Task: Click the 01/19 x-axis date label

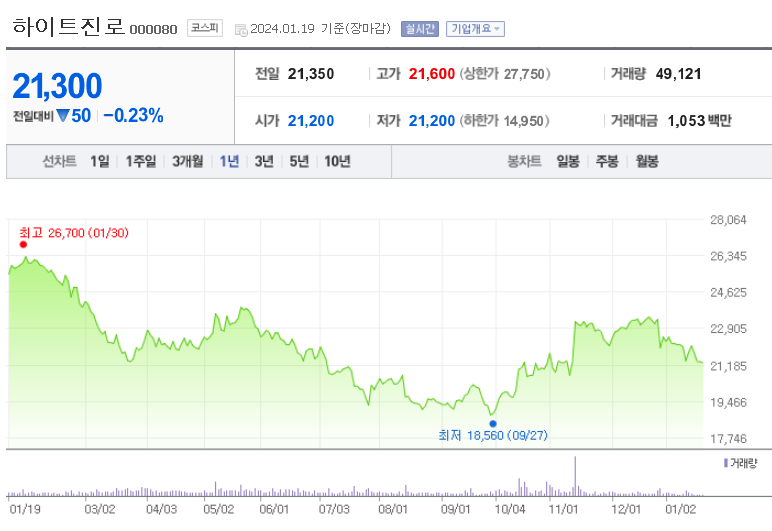Action: click(25, 509)
